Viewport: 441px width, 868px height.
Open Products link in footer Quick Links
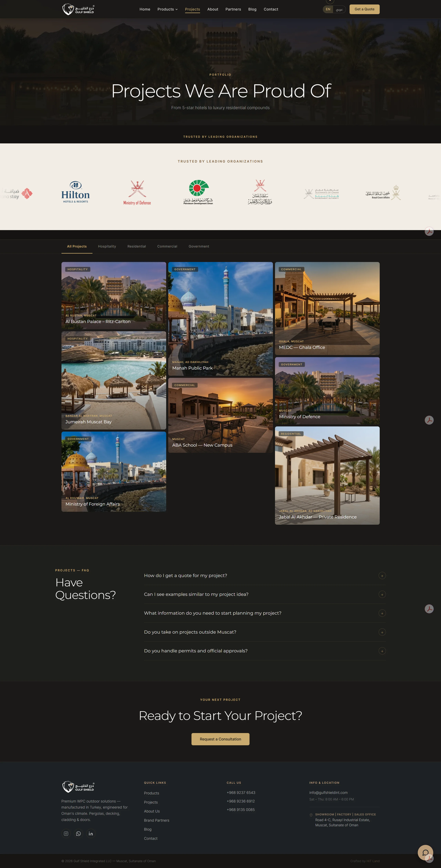click(x=152, y=793)
